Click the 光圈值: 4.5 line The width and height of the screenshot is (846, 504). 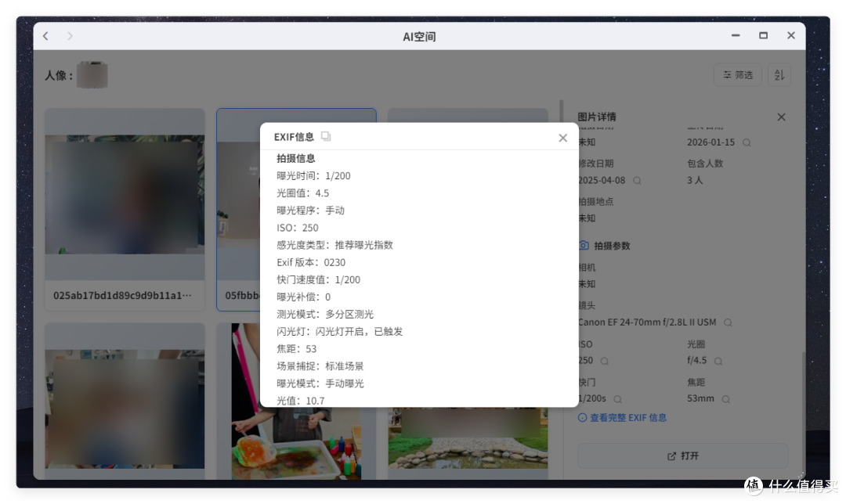click(302, 193)
